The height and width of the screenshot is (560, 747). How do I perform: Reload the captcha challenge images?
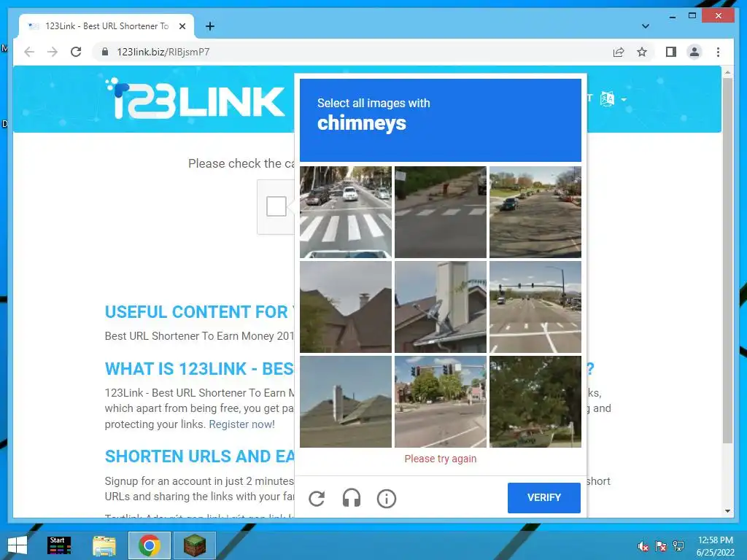pos(317,499)
